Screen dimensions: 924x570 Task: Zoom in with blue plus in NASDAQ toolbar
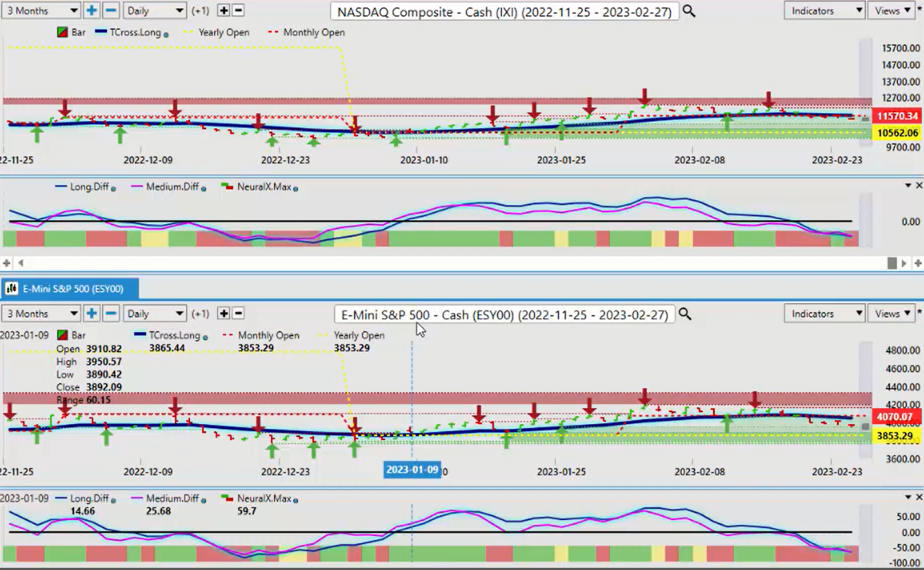91,10
